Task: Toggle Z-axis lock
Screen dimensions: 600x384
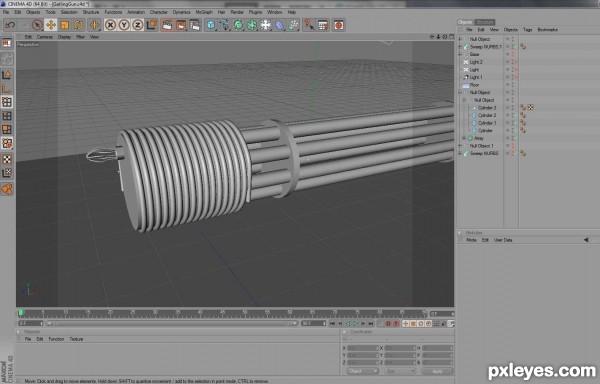Action: pyautogui.click(x=138, y=25)
